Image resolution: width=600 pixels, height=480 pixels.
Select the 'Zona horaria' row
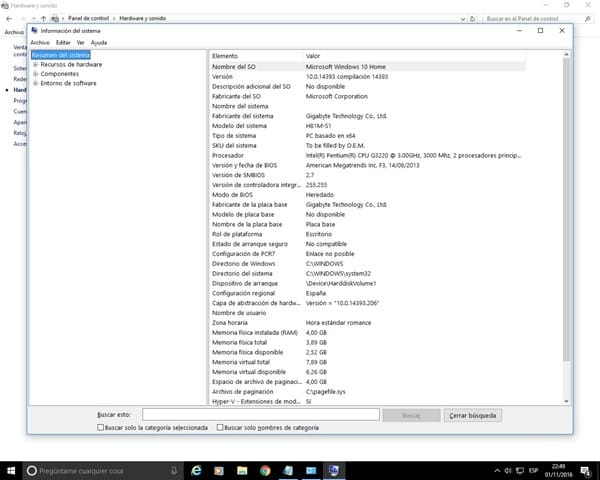coord(367,323)
